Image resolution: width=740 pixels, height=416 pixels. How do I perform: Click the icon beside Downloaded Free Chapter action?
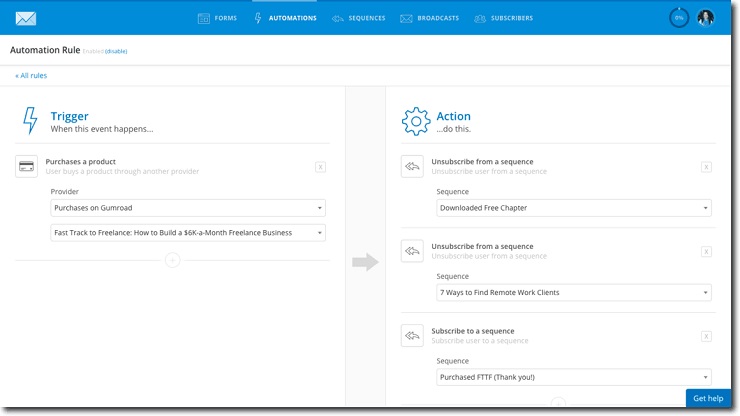tap(412, 166)
